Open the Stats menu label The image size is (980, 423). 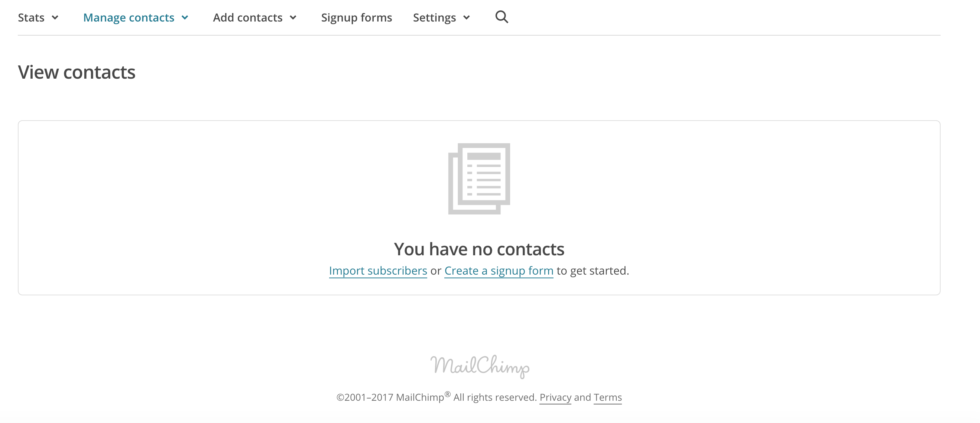tap(31, 17)
